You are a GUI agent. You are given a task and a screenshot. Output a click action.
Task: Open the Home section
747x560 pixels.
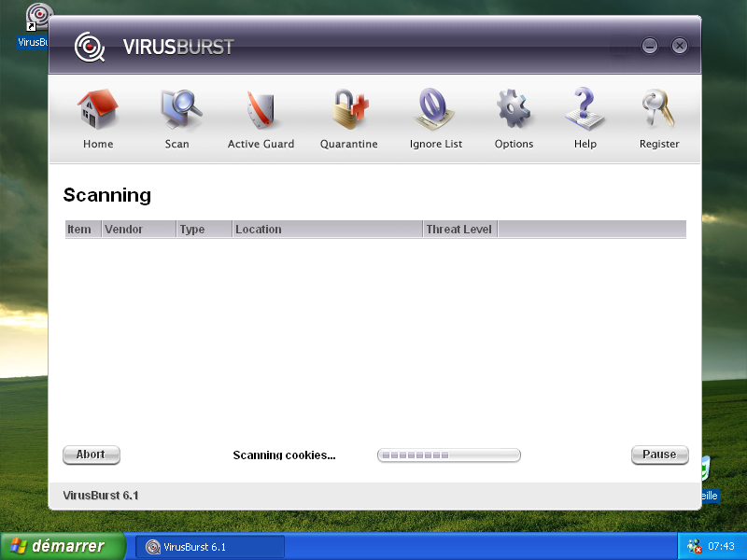pyautogui.click(x=98, y=119)
